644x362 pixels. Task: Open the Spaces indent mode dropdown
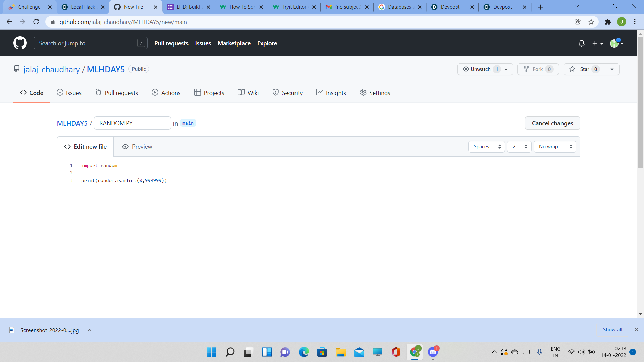click(486, 147)
